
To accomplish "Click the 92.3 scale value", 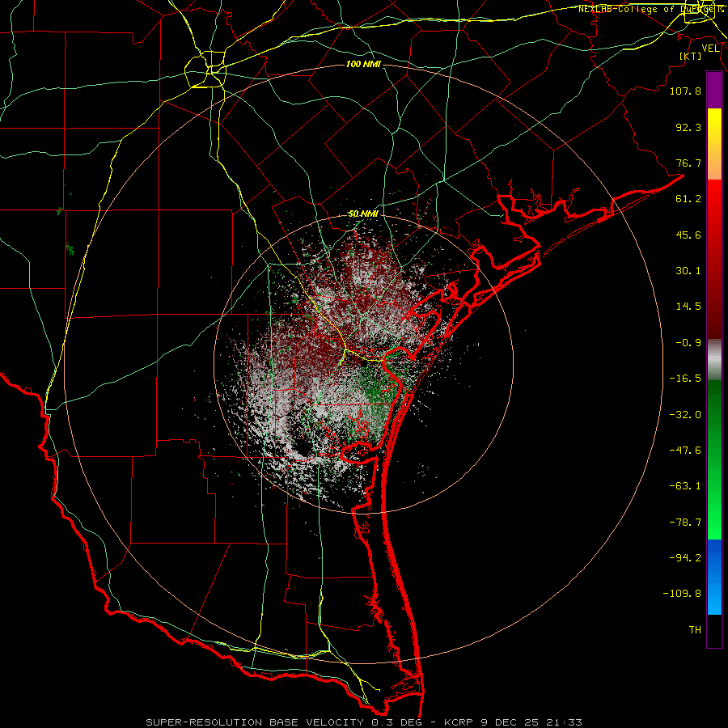I will (x=688, y=127).
